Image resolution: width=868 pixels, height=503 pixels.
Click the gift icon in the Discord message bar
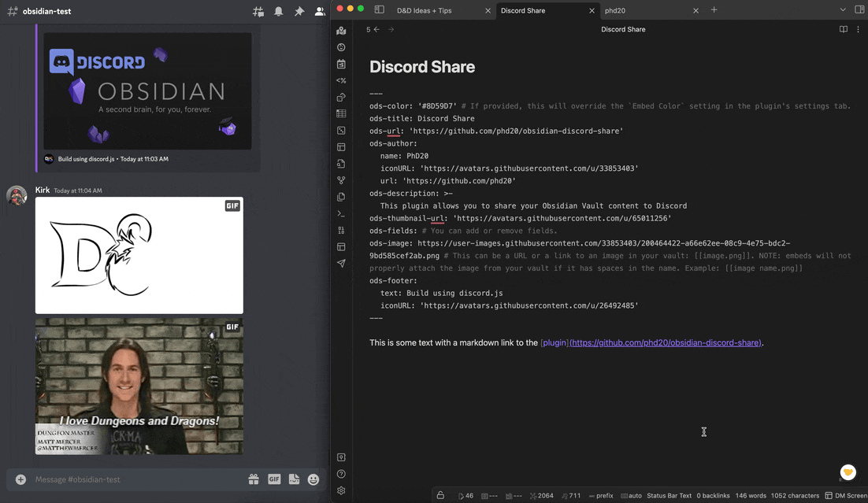pyautogui.click(x=254, y=479)
